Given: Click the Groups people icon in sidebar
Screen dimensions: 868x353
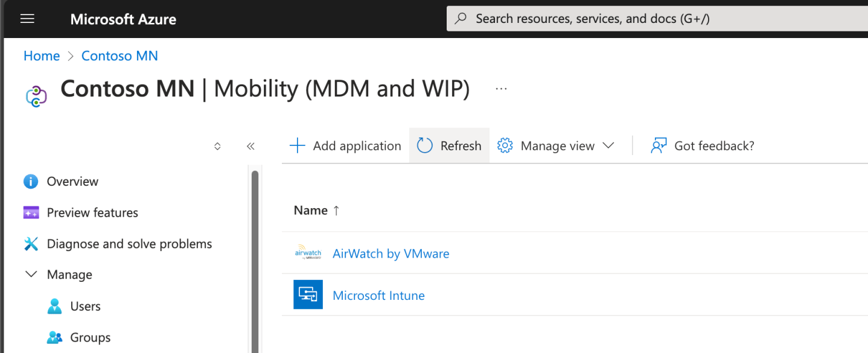Looking at the screenshot, I should [54, 337].
